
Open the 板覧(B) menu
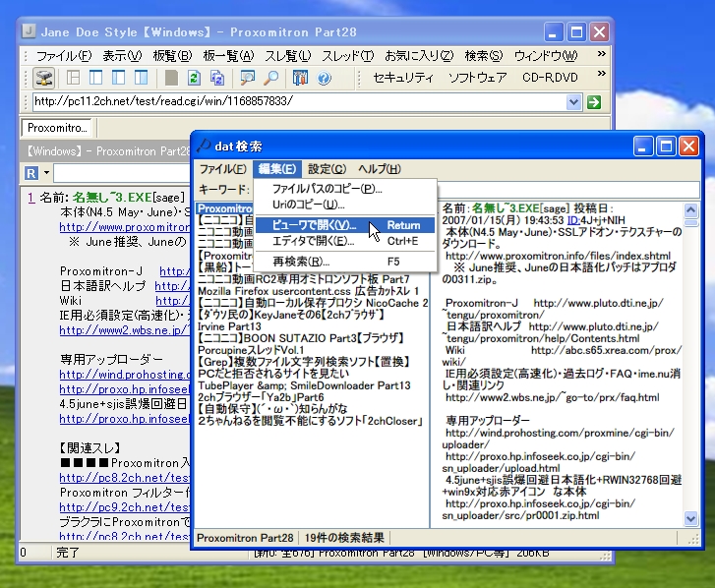(x=172, y=56)
